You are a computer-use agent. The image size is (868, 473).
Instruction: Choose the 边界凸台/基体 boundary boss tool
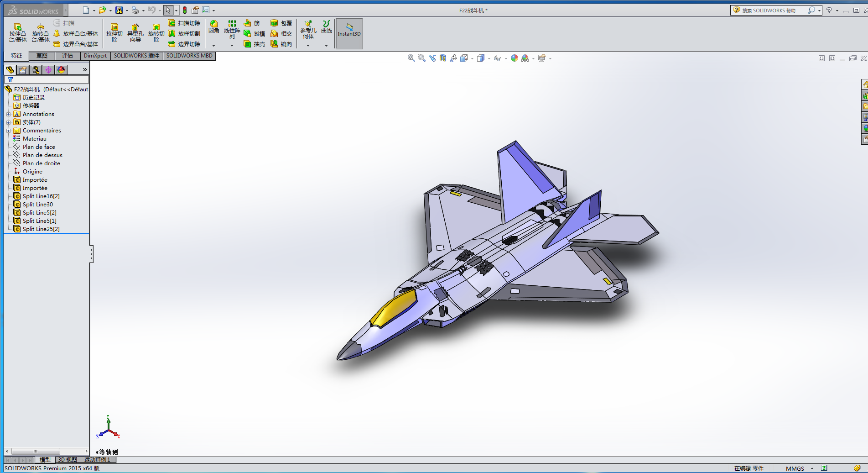coord(76,44)
